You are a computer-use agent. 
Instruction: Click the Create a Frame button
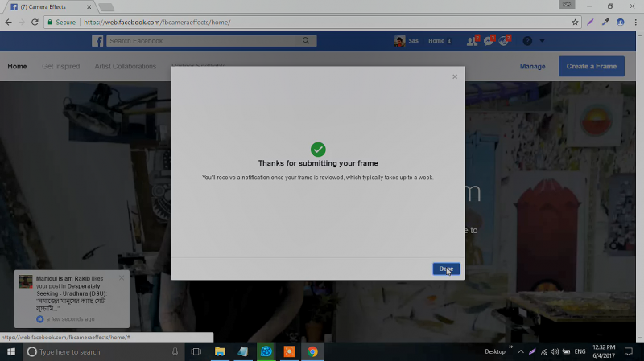coord(592,66)
